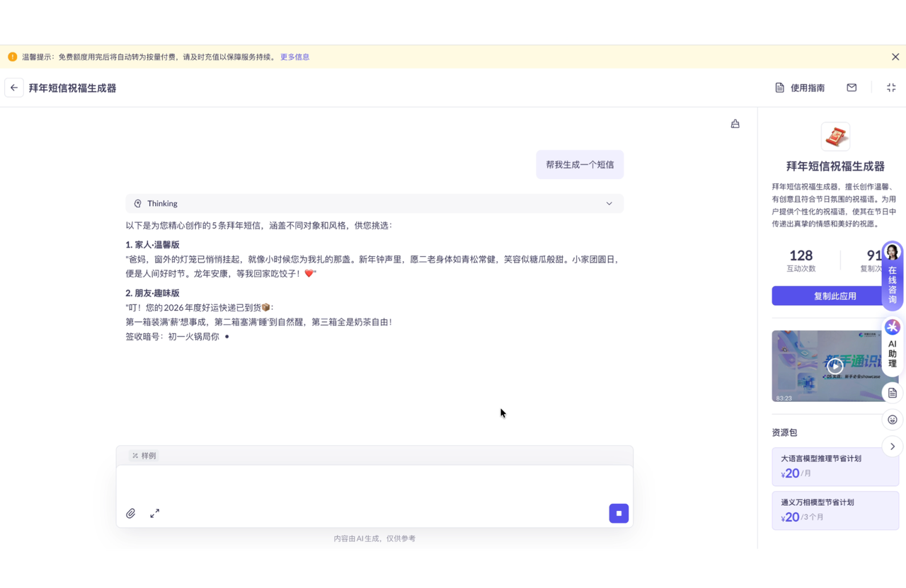Screen dimensions: 906x588
Task: Collapse the page with the shrink icon
Action: point(890,88)
